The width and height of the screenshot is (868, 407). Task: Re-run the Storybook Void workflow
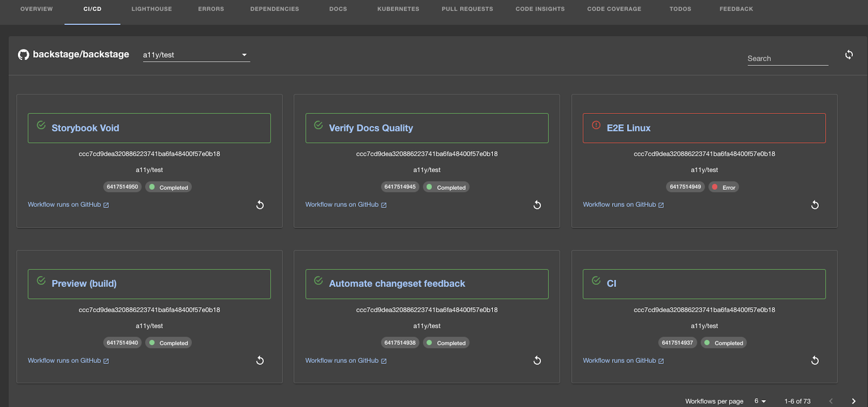tap(260, 205)
